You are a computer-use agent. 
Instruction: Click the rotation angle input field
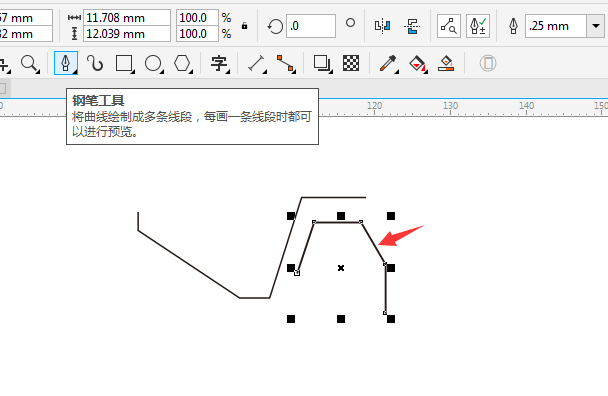[x=311, y=26]
